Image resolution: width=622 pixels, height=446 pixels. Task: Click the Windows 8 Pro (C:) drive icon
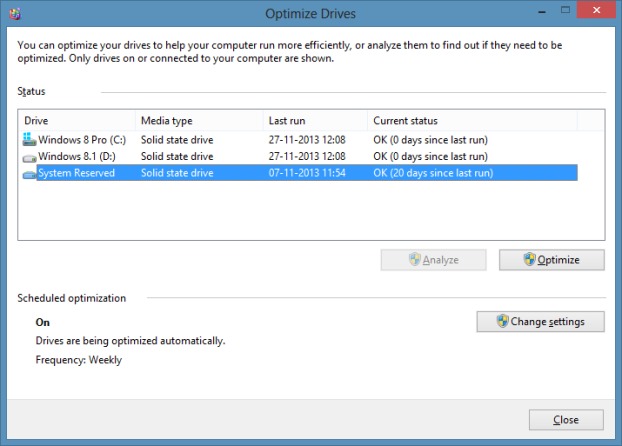click(x=29, y=139)
